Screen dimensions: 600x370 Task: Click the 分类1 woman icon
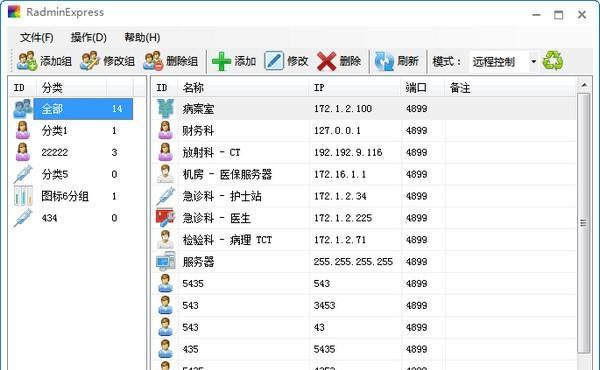[x=23, y=130]
